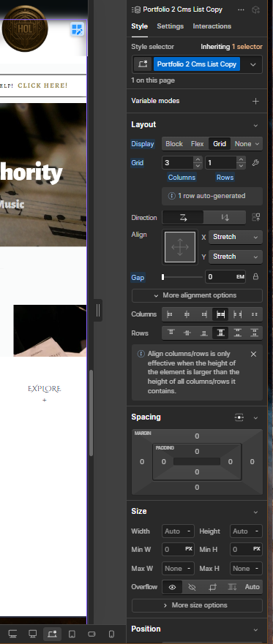Switch to widest desktop breakpoint

pos(12,634)
